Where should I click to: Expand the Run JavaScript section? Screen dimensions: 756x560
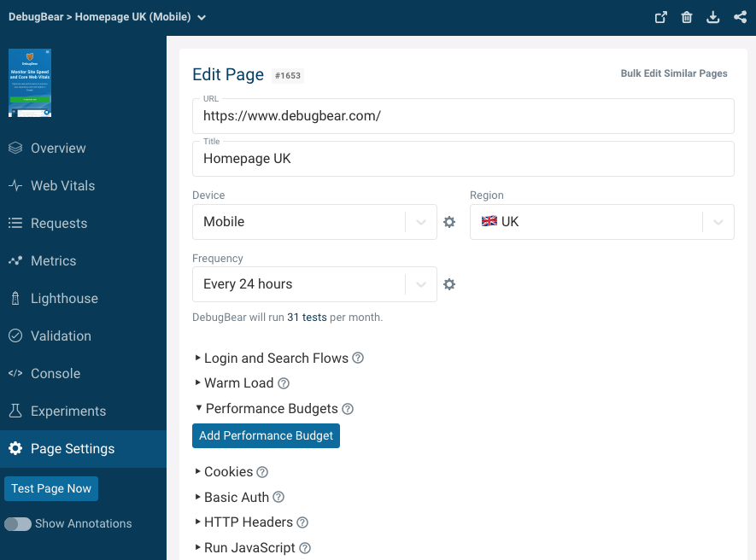click(245, 548)
